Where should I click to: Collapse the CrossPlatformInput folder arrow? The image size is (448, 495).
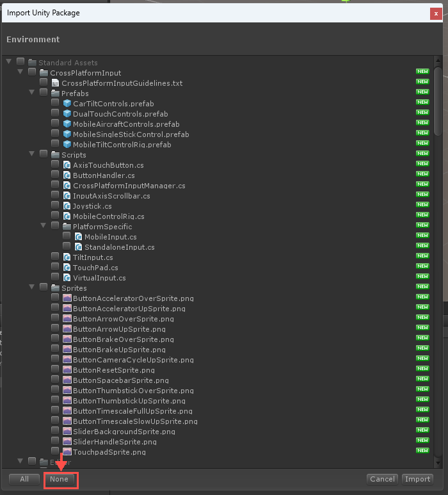click(x=20, y=72)
